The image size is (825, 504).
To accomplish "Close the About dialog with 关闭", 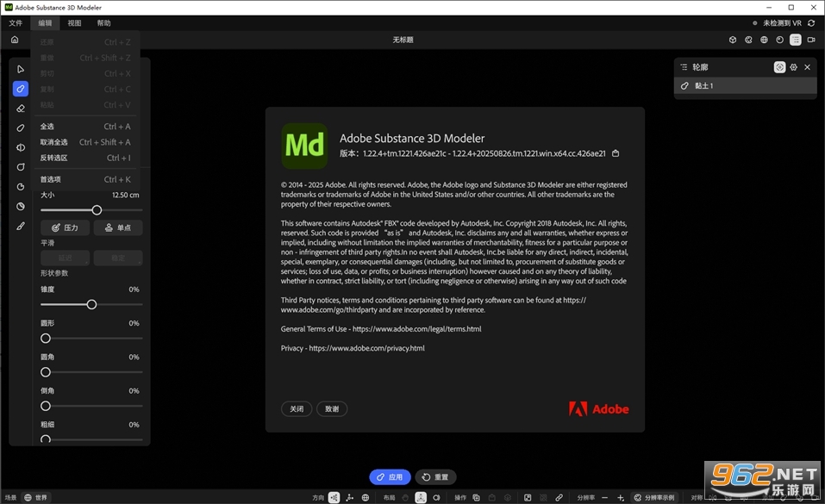I will pyautogui.click(x=297, y=408).
